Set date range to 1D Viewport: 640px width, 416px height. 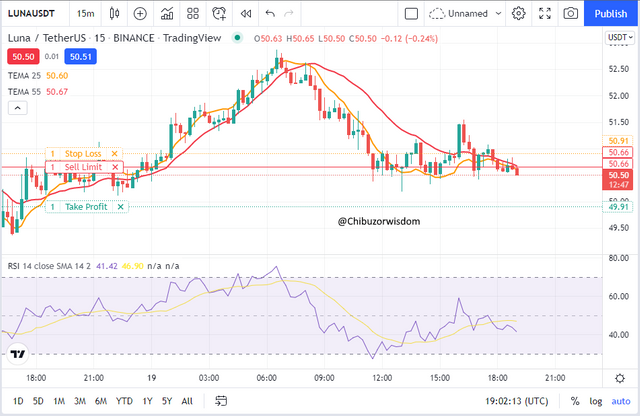18,401
